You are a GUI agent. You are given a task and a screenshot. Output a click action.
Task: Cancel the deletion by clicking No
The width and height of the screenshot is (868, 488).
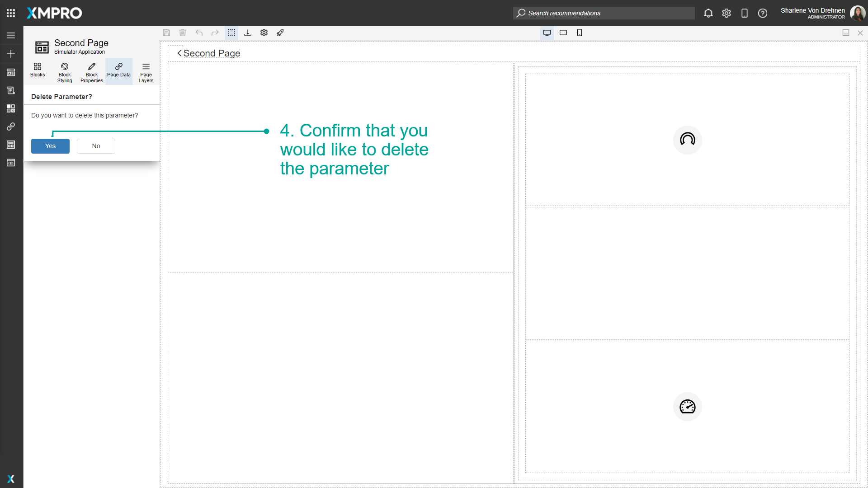96,146
